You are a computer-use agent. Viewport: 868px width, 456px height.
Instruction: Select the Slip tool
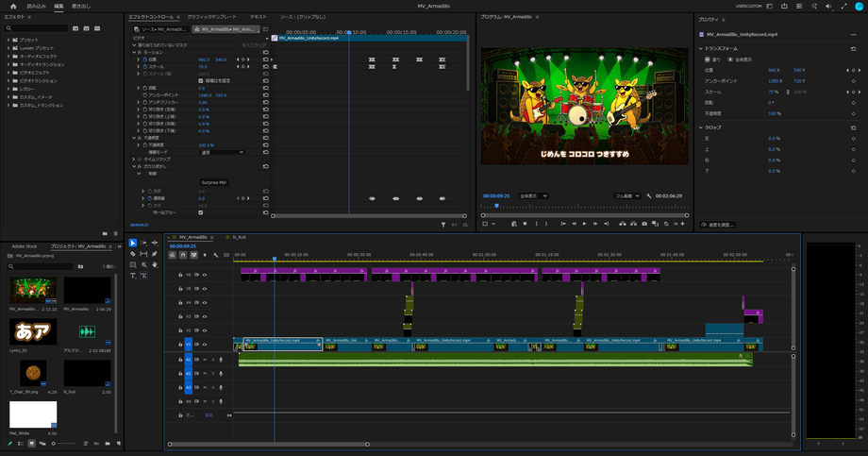click(144, 254)
